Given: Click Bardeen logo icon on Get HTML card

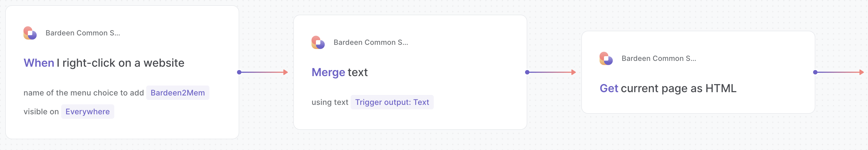Looking at the screenshot, I should coord(606,58).
